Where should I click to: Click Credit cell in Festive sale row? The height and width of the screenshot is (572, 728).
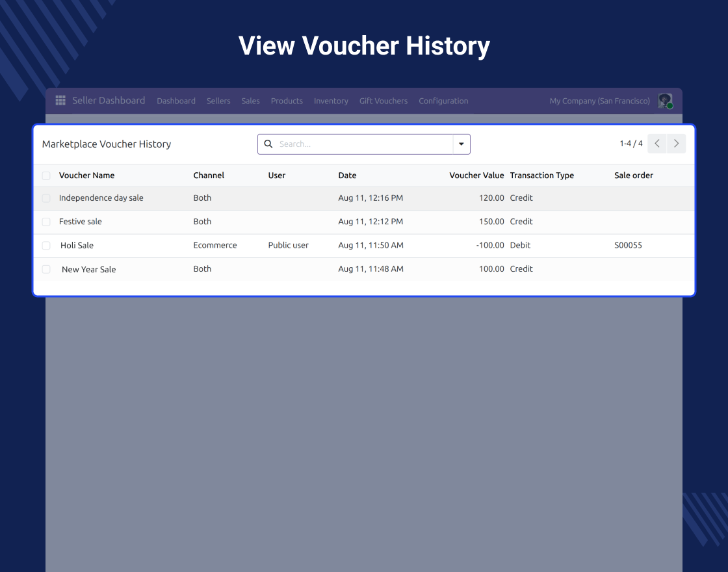[521, 222]
